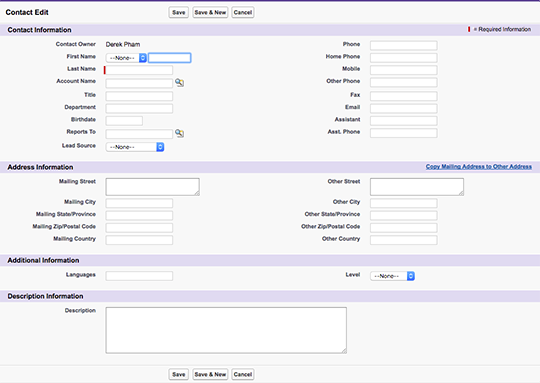The height and width of the screenshot is (383, 540).
Task: Click the top Save & New button
Action: [210, 12]
